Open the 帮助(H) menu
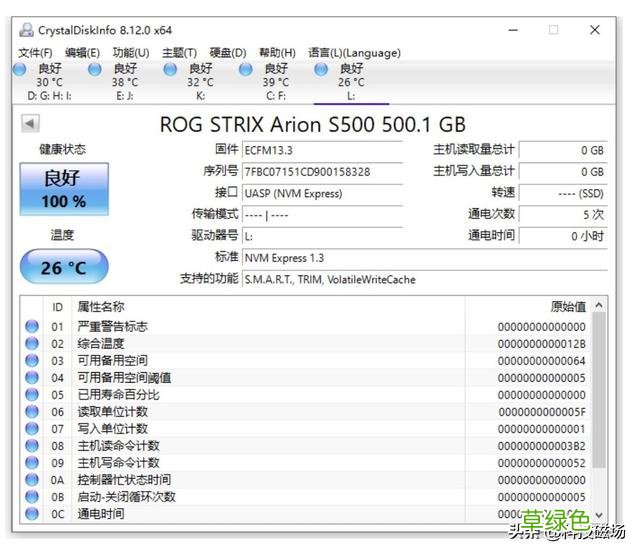Screen dimensions: 640x554 [x=277, y=53]
